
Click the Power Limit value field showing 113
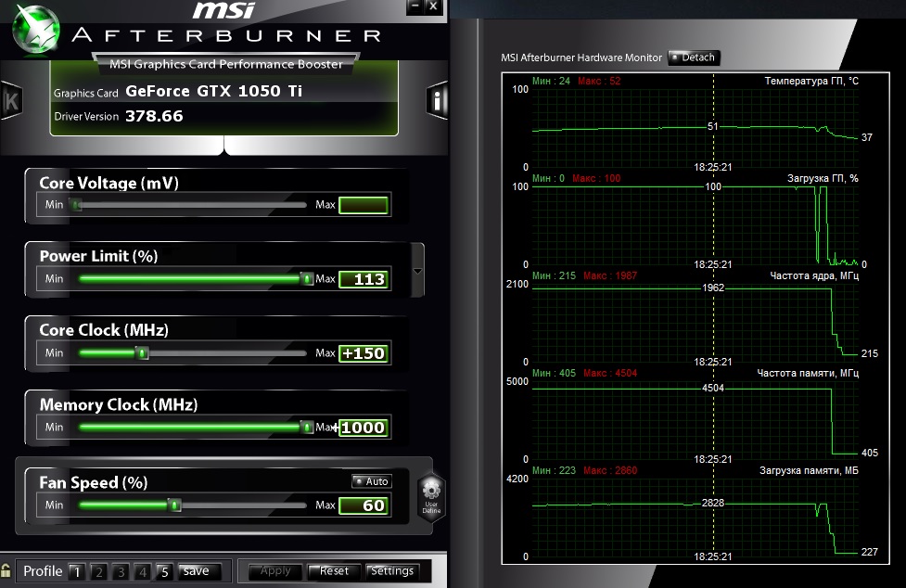(364, 279)
